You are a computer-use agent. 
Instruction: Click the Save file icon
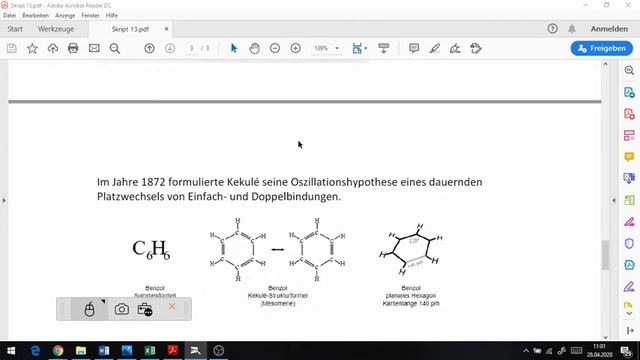click(12, 49)
